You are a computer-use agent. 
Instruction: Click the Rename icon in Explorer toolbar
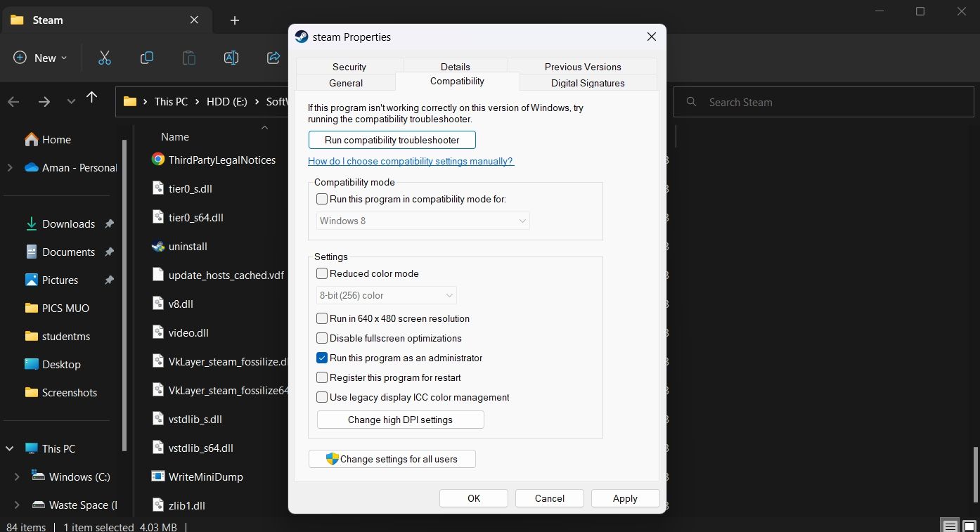click(x=231, y=58)
